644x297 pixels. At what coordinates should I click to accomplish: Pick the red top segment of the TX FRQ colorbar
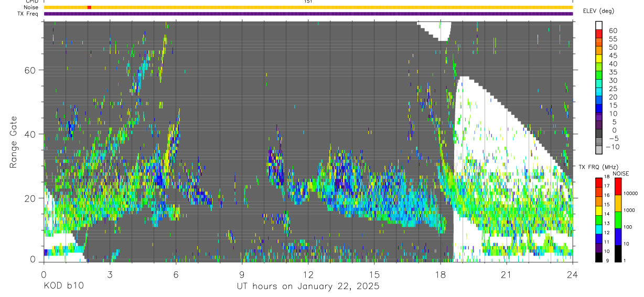598,182
